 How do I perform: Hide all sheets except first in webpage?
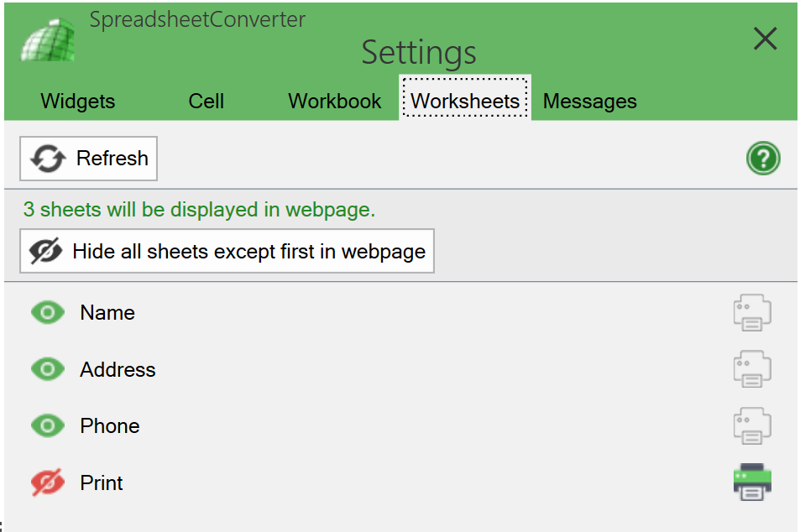(227, 250)
